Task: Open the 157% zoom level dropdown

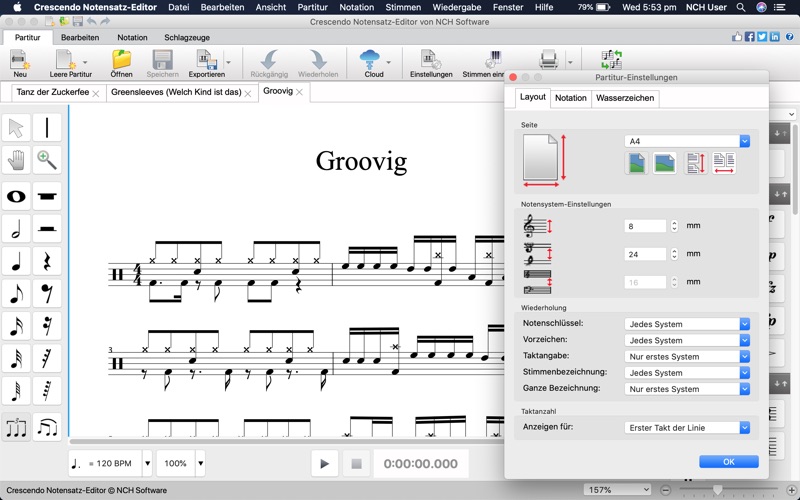Action: (617, 490)
